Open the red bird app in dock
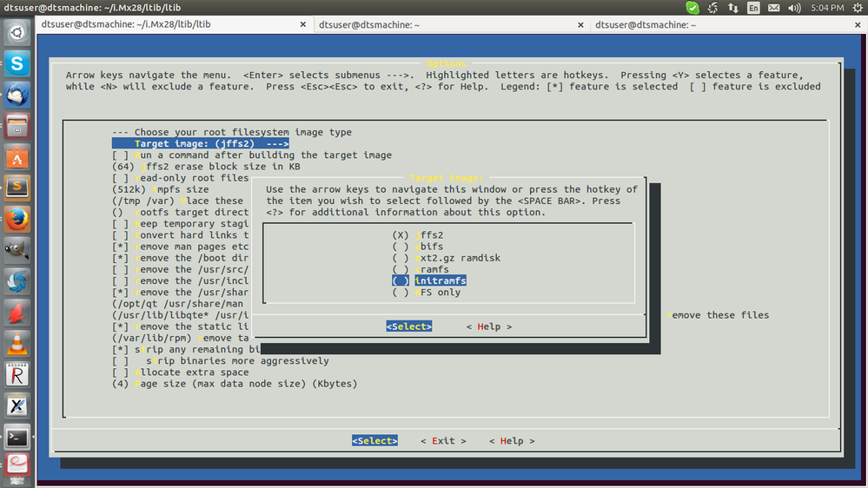Viewport: 868px width, 488px height. point(17,313)
